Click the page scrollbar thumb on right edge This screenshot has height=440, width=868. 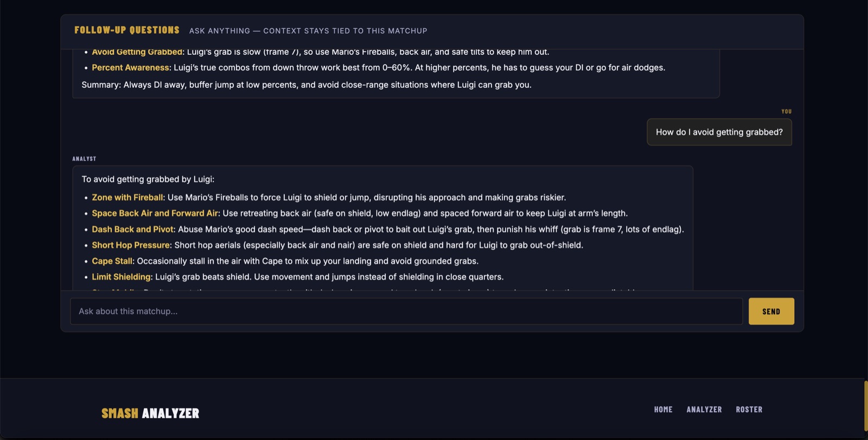click(x=866, y=406)
